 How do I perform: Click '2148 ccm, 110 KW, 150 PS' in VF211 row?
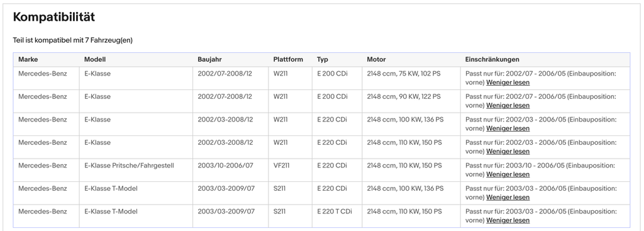(404, 166)
